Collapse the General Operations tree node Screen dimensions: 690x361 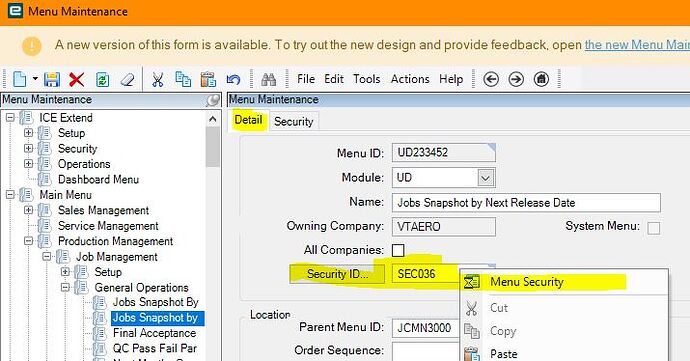click(x=65, y=287)
